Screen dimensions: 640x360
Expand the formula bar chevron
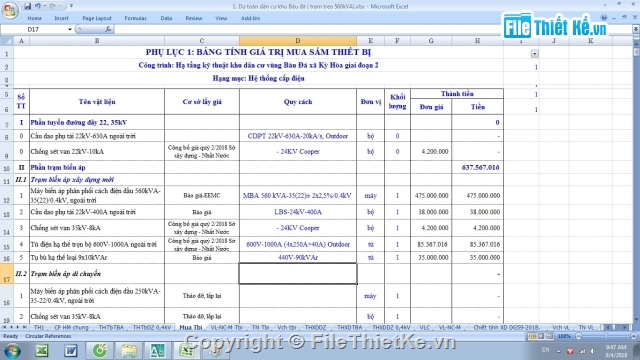click(636, 29)
